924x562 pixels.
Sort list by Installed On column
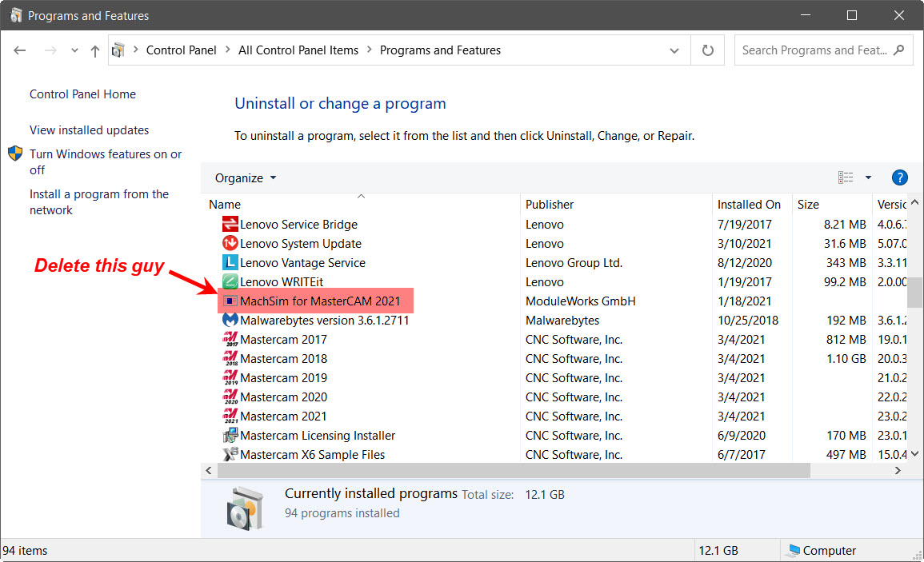pos(749,205)
